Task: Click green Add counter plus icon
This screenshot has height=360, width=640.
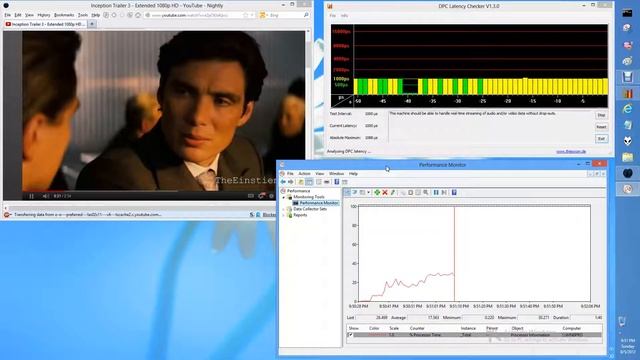Action: click(377, 193)
